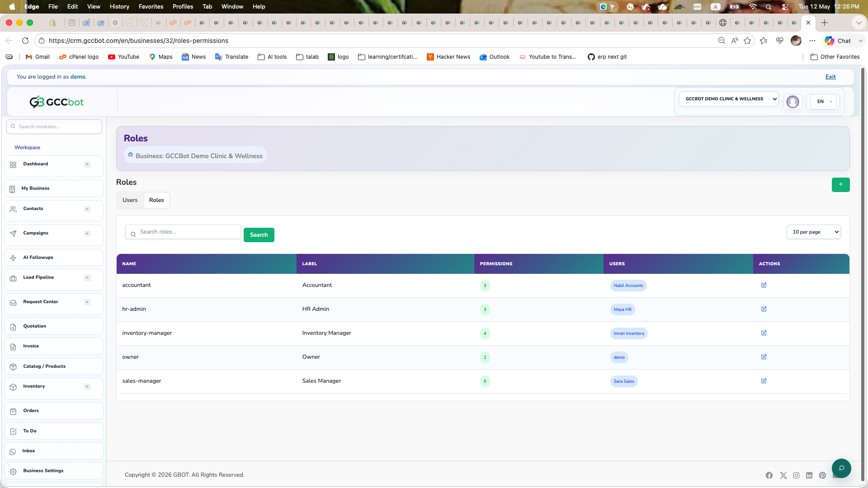Image resolution: width=868 pixels, height=488 pixels.
Task: Open the X (Twitter) footer icon
Action: click(x=783, y=475)
